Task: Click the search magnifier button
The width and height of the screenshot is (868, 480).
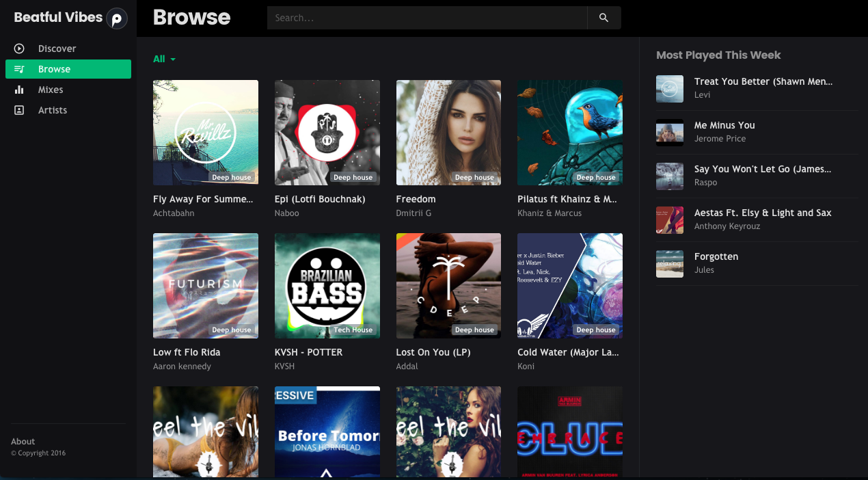Action: point(603,18)
